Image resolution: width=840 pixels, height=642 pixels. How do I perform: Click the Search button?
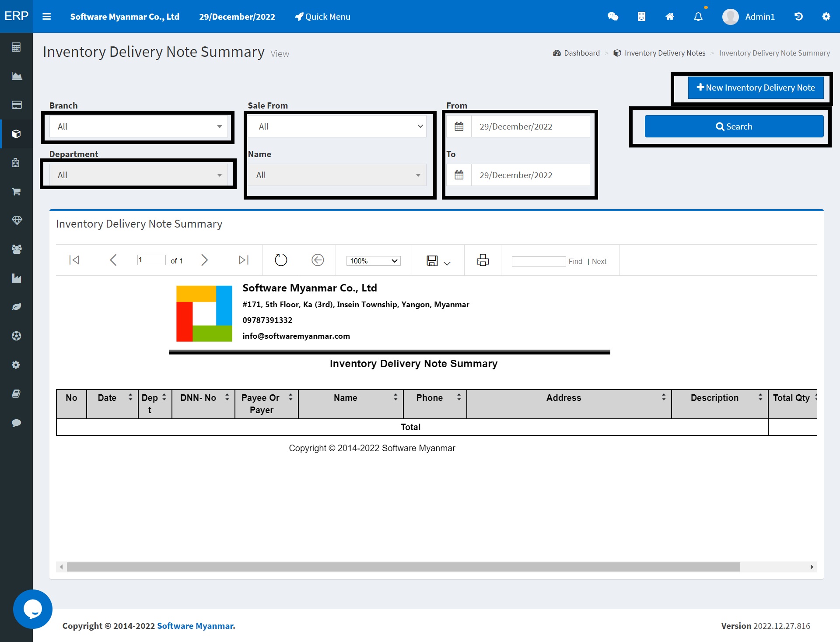click(x=734, y=126)
